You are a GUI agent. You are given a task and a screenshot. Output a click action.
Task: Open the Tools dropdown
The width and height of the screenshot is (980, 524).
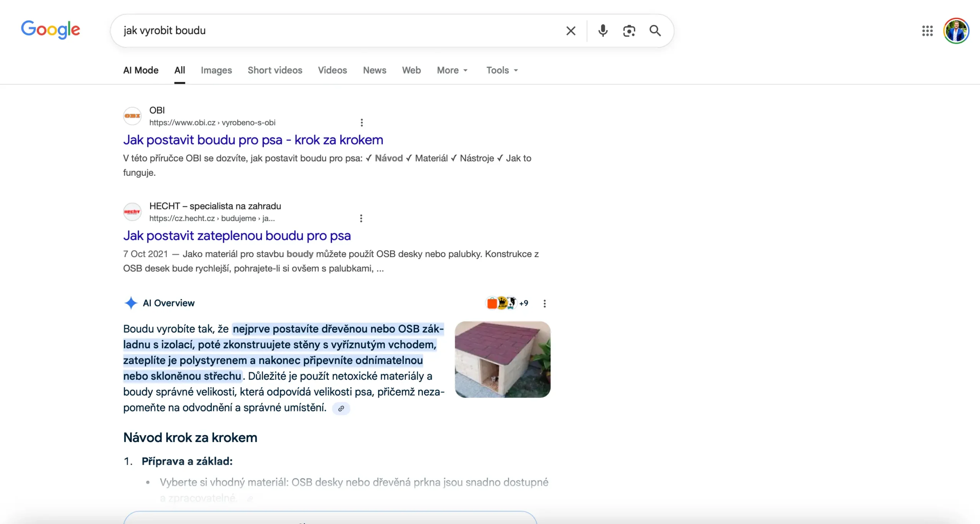[501, 70]
